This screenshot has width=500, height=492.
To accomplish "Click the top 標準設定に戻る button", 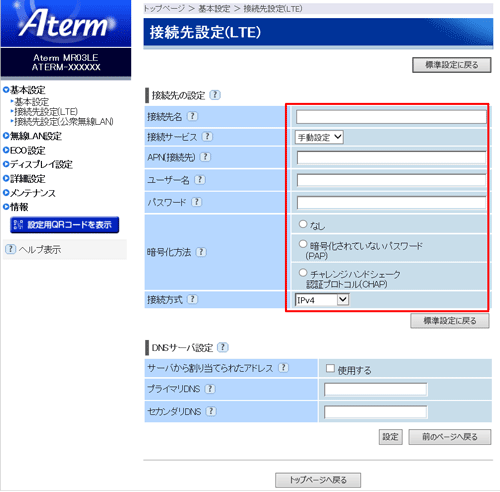I will (x=452, y=65).
